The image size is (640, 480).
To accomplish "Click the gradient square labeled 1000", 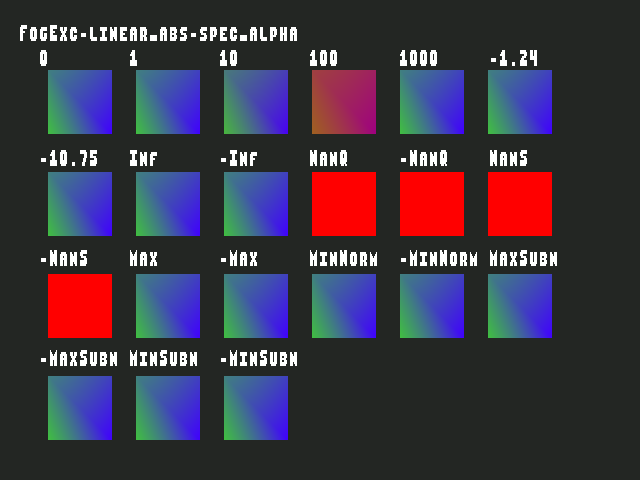I will [432, 102].
